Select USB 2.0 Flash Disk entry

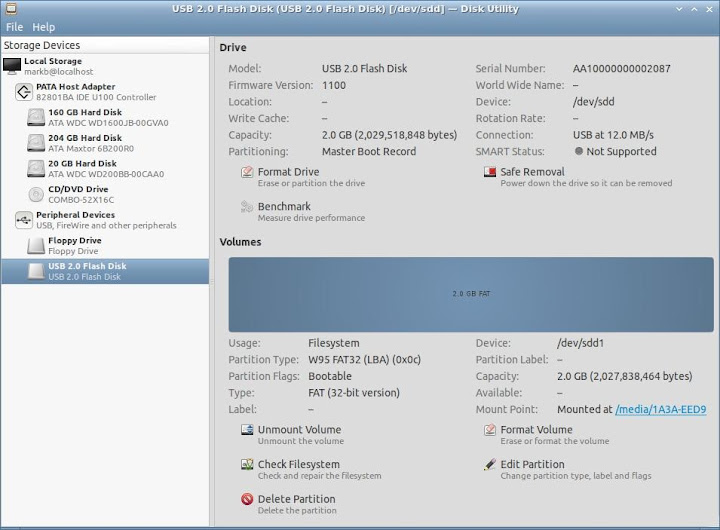tap(105, 271)
